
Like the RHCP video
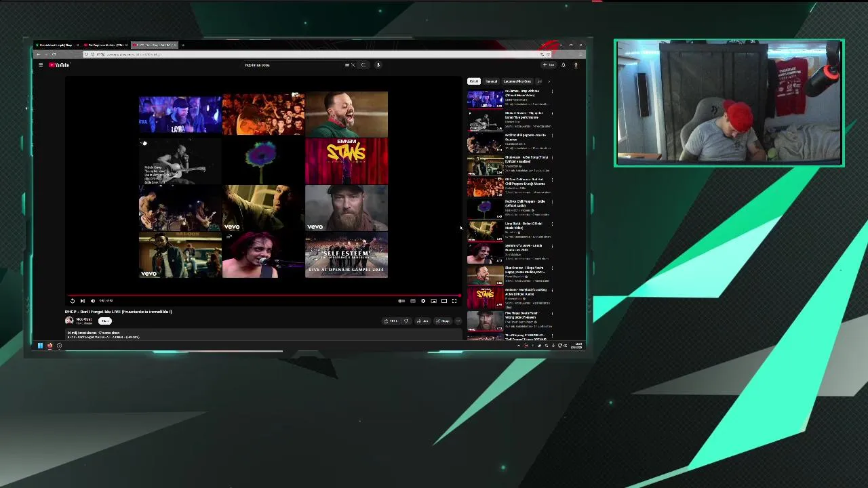coord(391,321)
